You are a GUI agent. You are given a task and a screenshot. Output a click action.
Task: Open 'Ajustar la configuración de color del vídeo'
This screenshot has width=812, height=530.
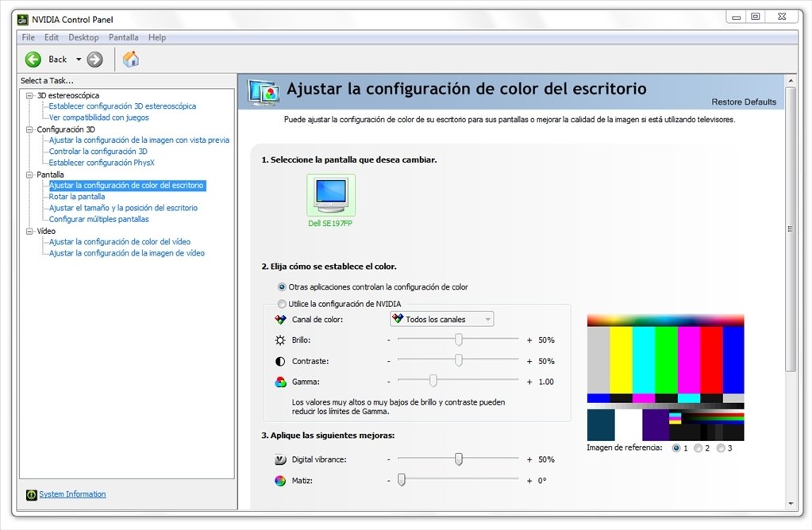tap(120, 242)
